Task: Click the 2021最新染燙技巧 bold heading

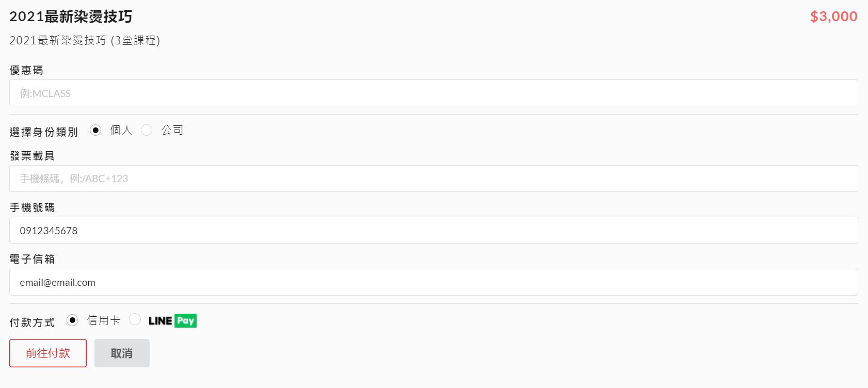Action: (71, 17)
